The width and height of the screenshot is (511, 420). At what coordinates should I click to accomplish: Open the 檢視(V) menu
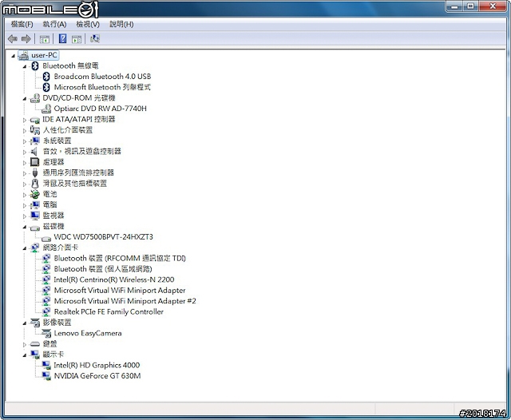tap(88, 24)
